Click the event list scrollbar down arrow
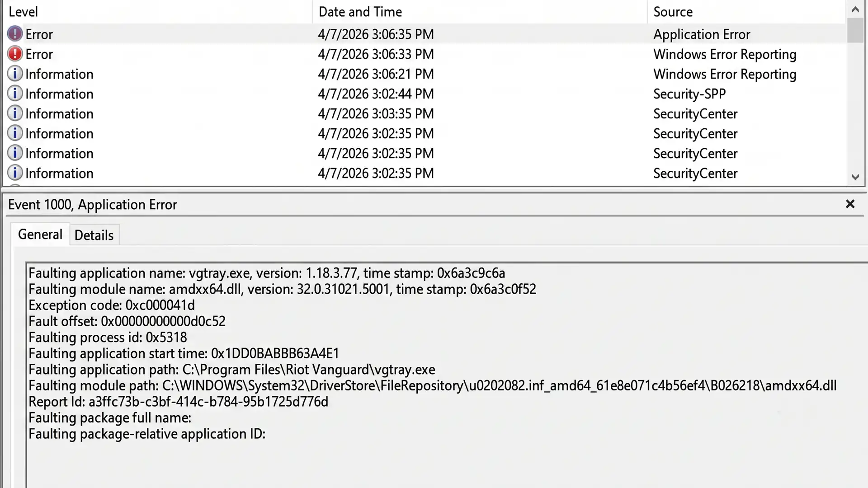 point(855,177)
